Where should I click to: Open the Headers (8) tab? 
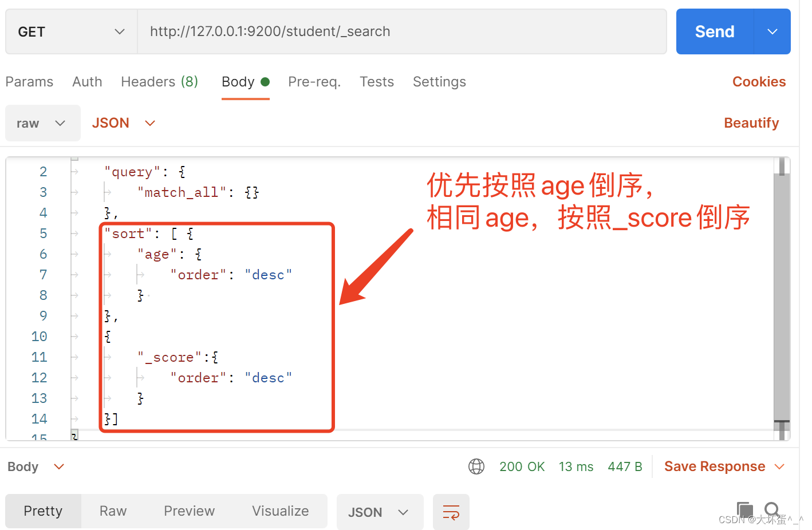[160, 82]
